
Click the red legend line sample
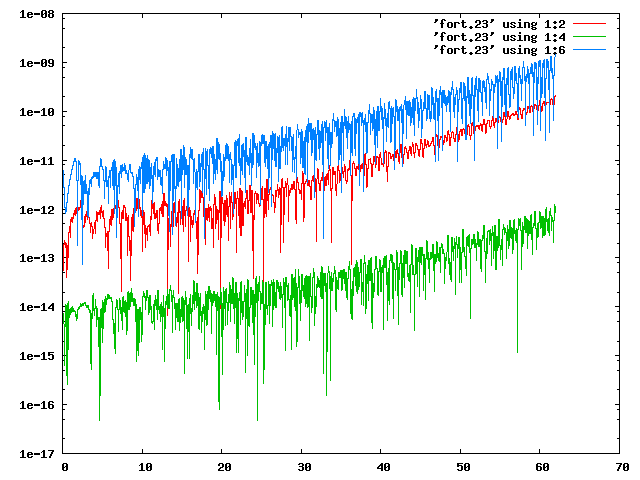589,24
